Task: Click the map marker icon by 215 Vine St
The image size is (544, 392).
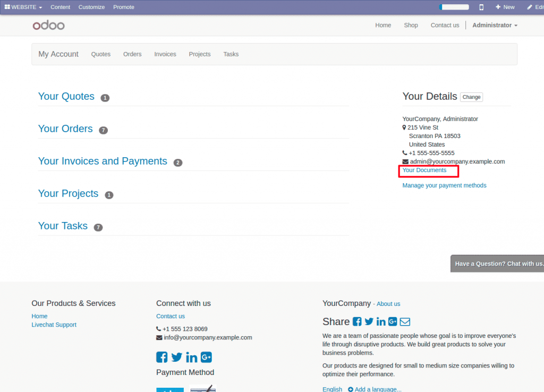Action: (404, 127)
